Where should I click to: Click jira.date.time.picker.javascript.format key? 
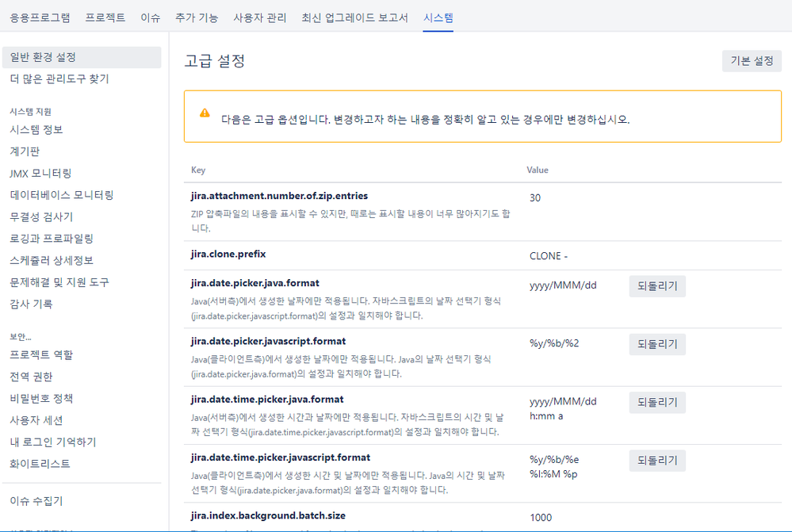281,457
